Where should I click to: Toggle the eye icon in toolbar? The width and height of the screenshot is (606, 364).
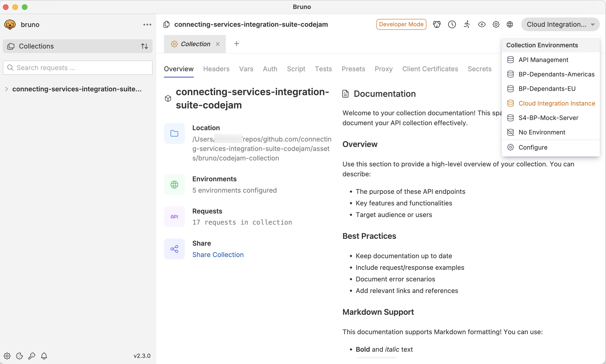tap(482, 24)
